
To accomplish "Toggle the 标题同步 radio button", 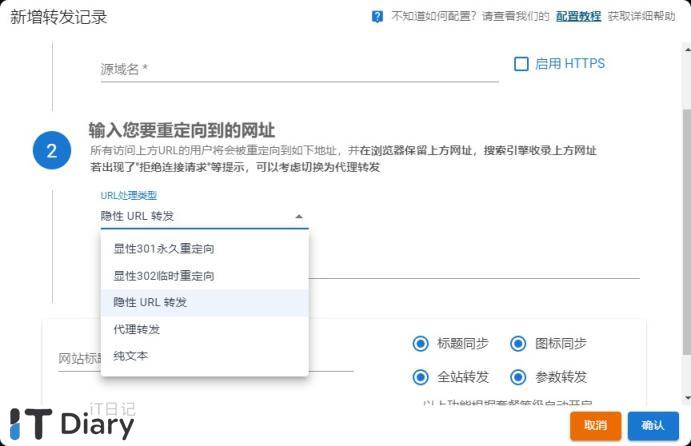I will 420,343.
